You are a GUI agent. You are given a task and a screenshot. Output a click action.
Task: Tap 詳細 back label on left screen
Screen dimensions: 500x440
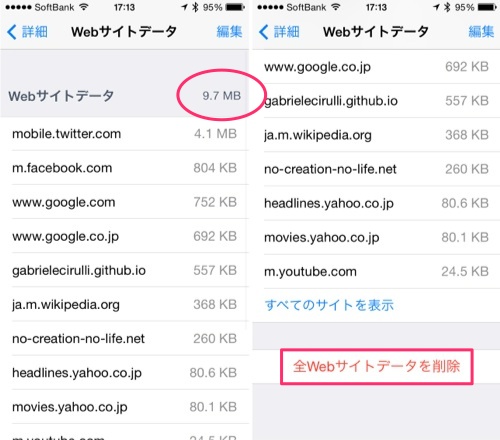35,32
